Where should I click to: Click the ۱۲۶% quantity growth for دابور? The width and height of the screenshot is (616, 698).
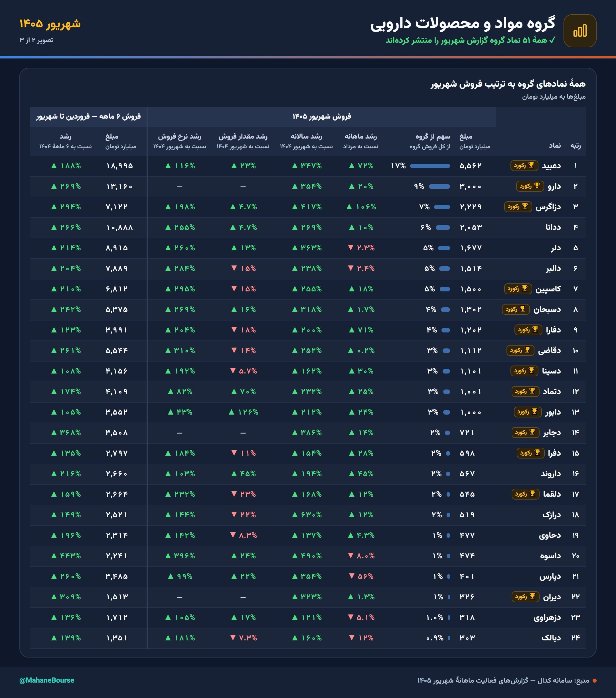coord(244,412)
